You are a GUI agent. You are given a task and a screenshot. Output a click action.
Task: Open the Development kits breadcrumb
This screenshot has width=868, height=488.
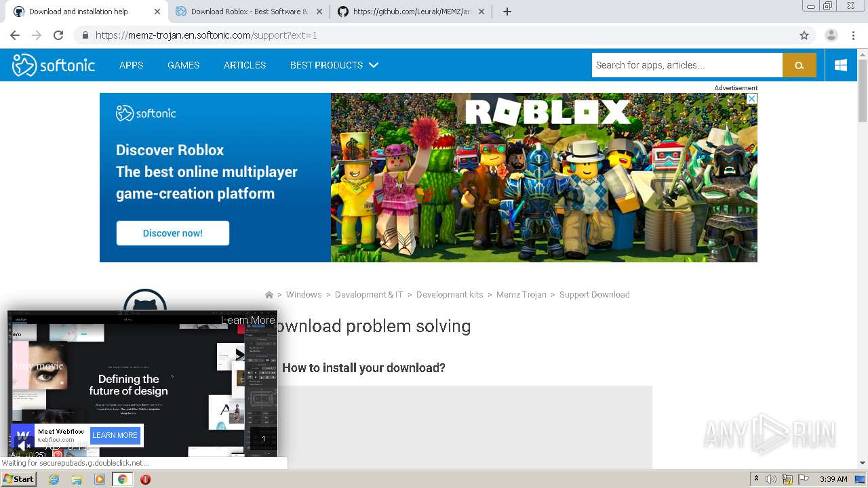(450, 295)
